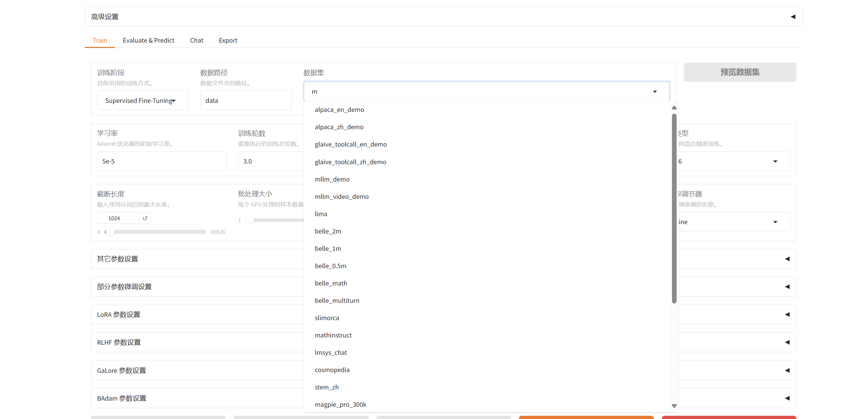Select mllm_demo from dataset list
Viewport: 868px width, 419px height.
coord(332,179)
